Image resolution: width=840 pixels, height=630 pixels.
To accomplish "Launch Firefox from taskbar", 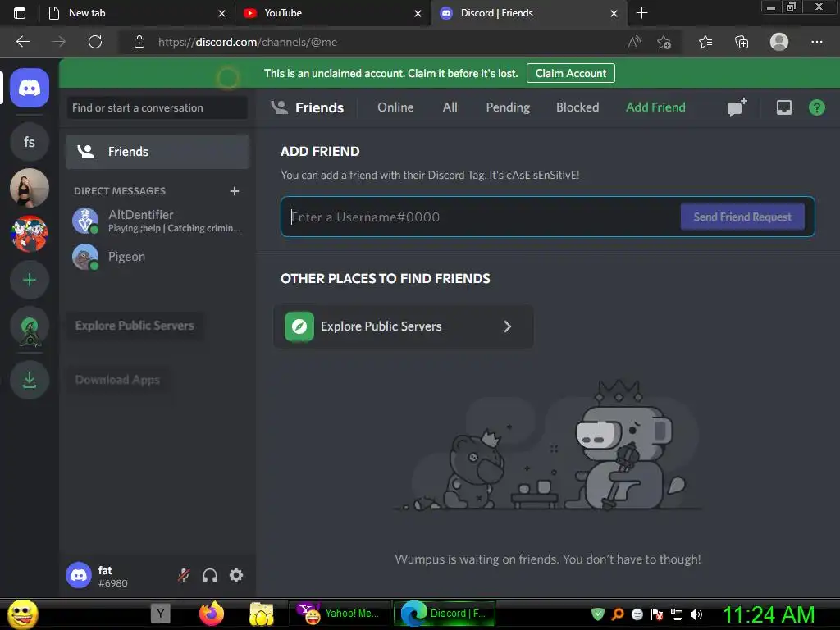I will pyautogui.click(x=211, y=614).
